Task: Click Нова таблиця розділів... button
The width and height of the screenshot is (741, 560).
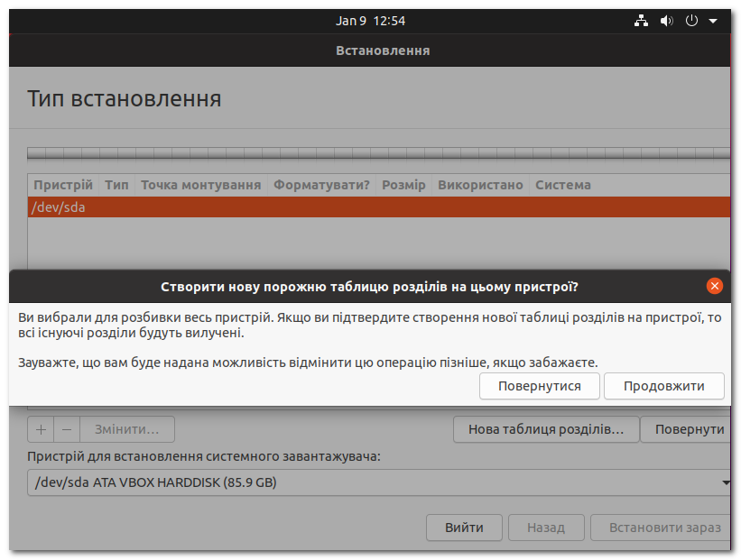Action: 545,429
